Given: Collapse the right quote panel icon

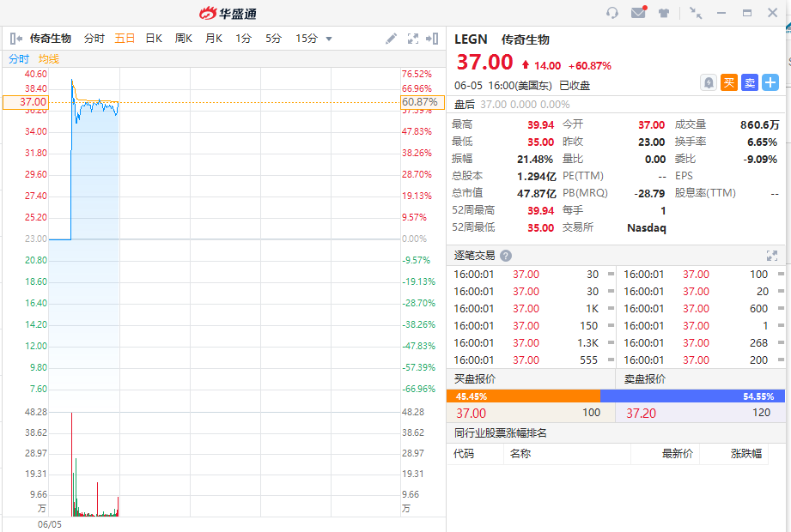Looking at the screenshot, I should pos(433,39).
